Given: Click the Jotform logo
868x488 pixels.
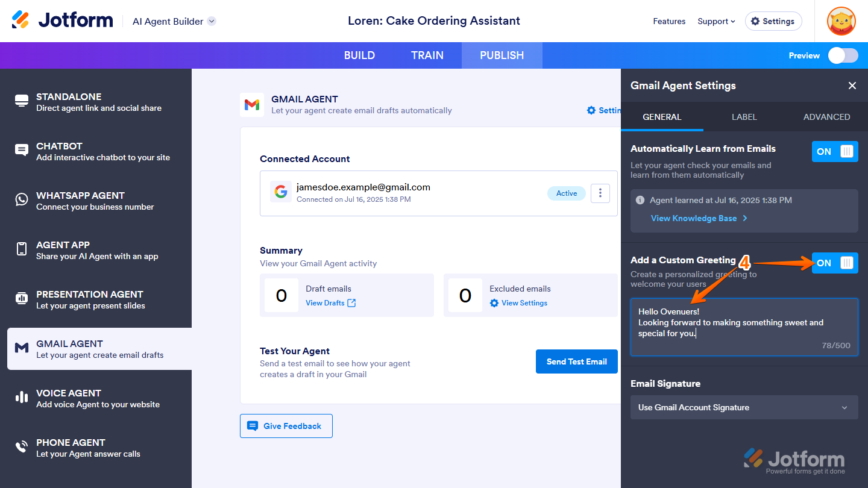Looking at the screenshot, I should pyautogui.click(x=62, y=20).
